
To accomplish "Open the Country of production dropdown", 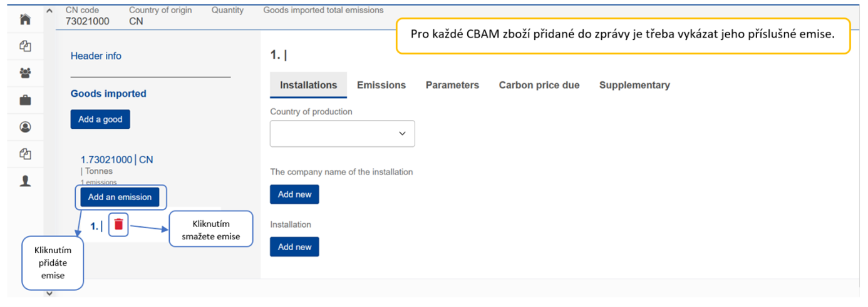I will pos(343,134).
